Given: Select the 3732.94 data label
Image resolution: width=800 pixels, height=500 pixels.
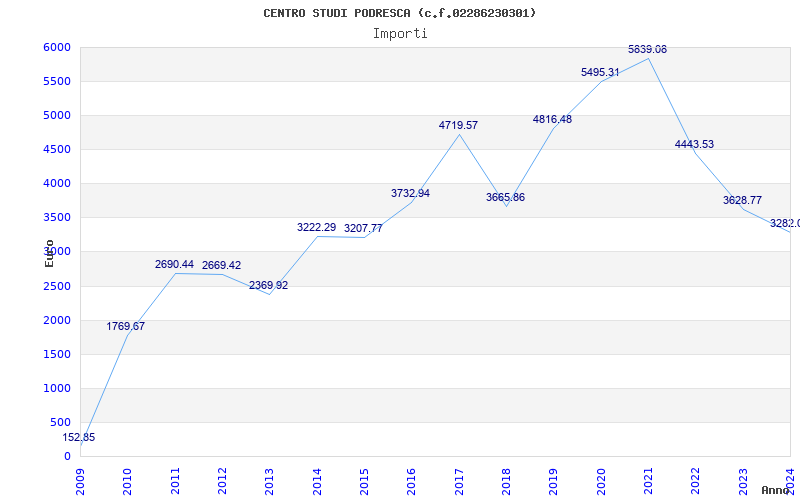Looking at the screenshot, I should point(410,193).
